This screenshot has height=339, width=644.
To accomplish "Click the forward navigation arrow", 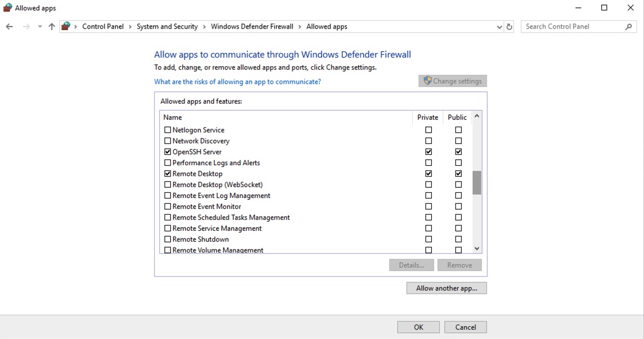I will 25,26.
